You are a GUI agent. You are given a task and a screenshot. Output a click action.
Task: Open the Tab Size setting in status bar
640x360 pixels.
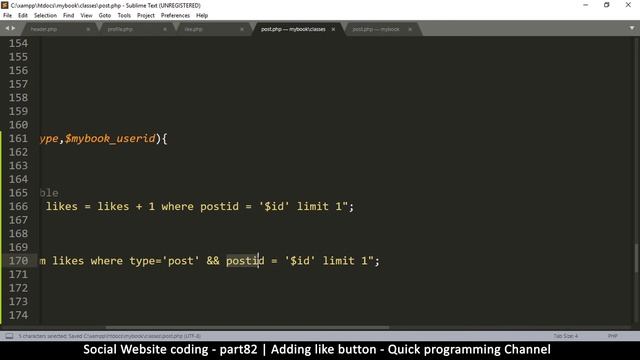[x=566, y=336]
